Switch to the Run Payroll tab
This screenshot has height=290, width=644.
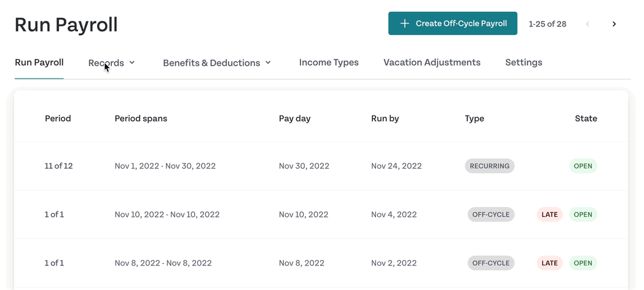point(39,63)
